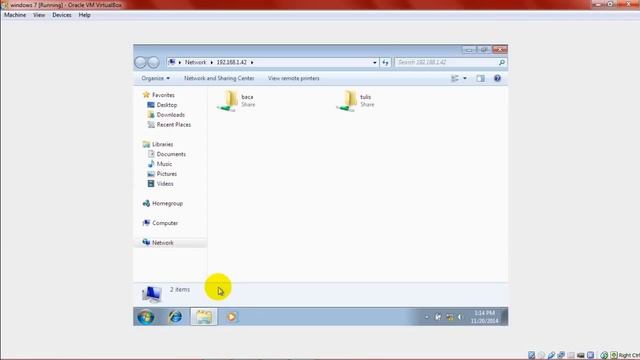Toggle the preview pane button
The height and width of the screenshot is (360, 640).
click(x=480, y=78)
